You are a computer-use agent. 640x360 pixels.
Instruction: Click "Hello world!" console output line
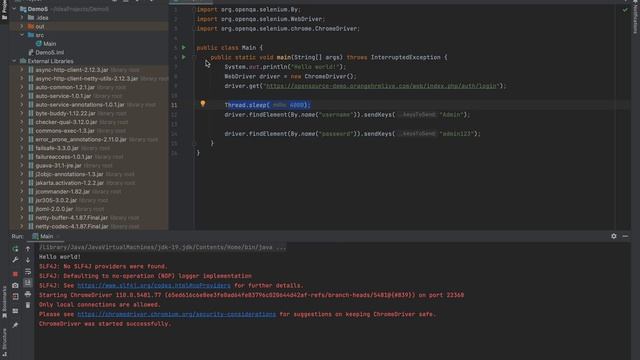pos(60,257)
